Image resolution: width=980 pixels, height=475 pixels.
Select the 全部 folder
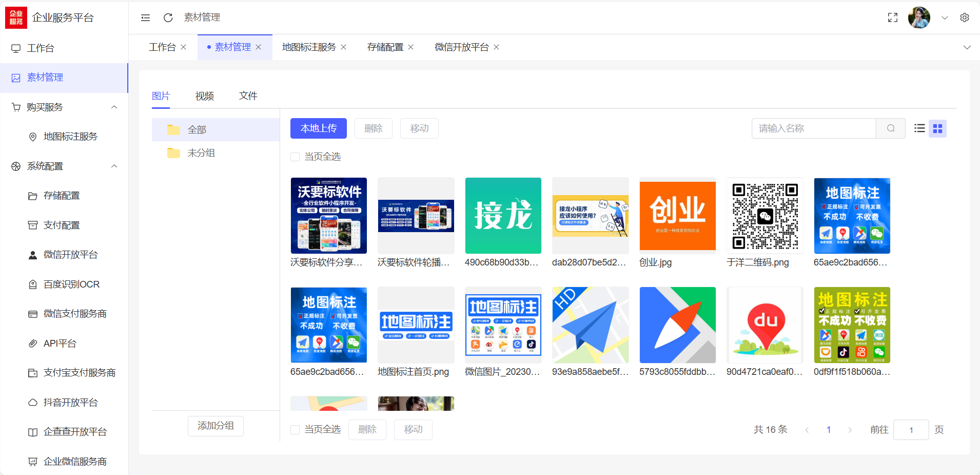pyautogui.click(x=215, y=130)
